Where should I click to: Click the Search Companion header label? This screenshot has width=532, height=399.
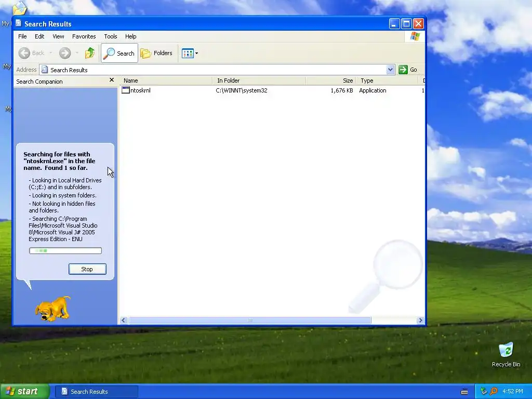click(x=39, y=82)
